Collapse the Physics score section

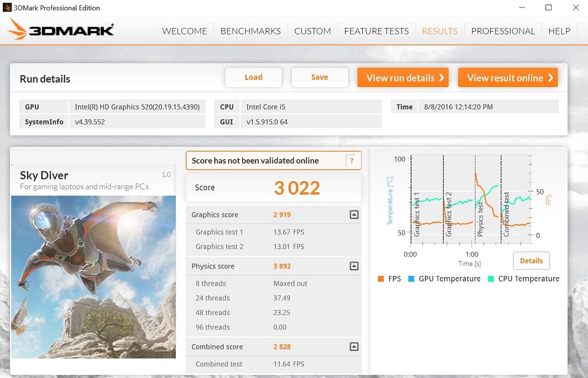click(x=354, y=266)
